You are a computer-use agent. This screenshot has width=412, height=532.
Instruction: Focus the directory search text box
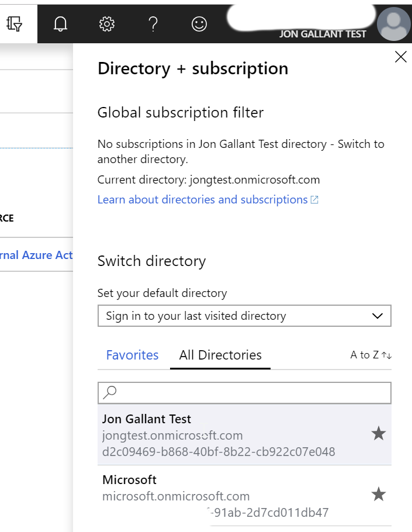pos(251,393)
